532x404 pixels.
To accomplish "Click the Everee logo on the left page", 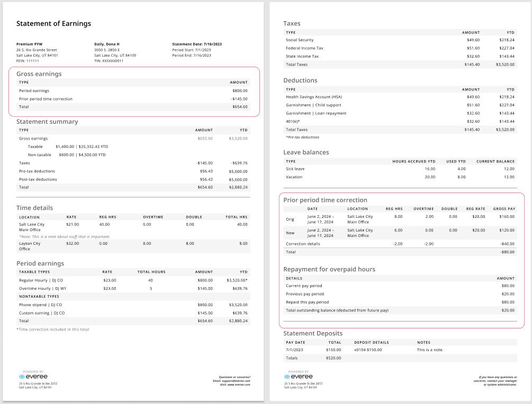I will (33, 377).
